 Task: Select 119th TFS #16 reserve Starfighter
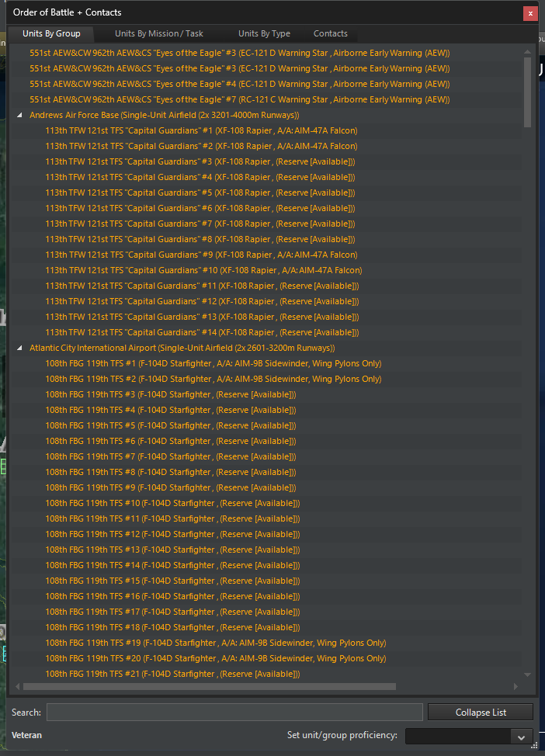172,596
